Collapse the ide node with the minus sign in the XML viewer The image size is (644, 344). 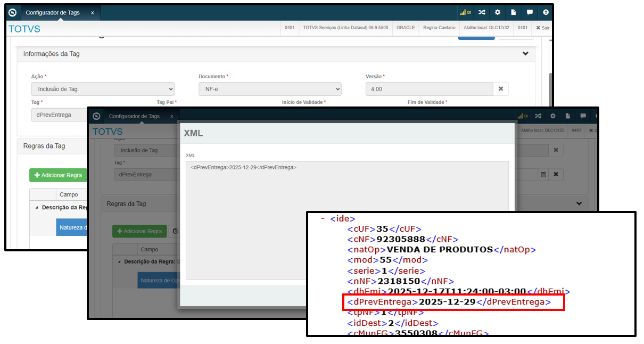click(323, 218)
